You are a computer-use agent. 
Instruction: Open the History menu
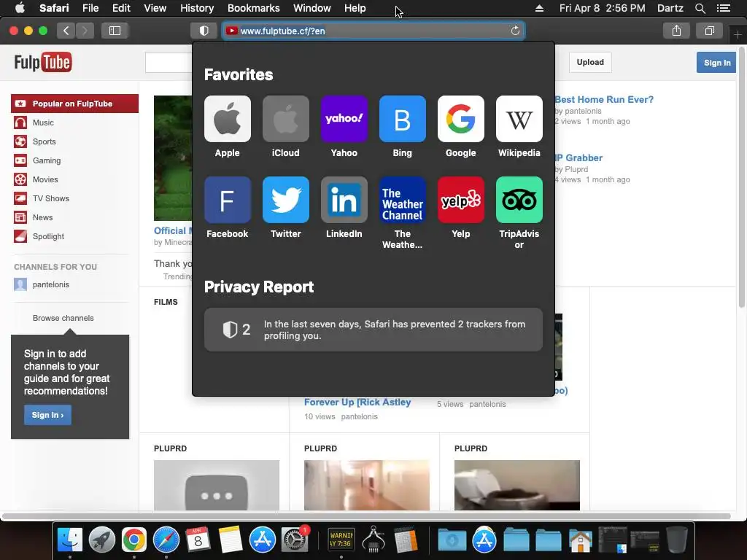point(197,8)
